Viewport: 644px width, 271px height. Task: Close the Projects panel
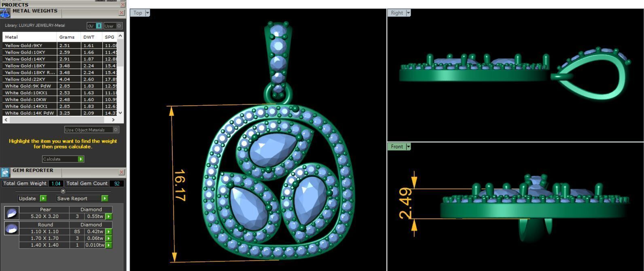123,4
